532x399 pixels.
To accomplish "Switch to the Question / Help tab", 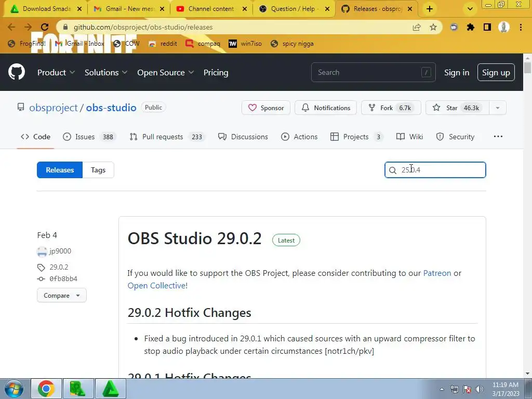I will click(x=294, y=9).
